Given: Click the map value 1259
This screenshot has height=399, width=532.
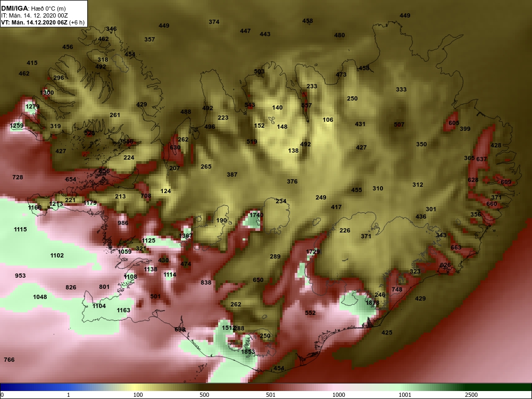Looking at the screenshot, I should pos(16,126).
